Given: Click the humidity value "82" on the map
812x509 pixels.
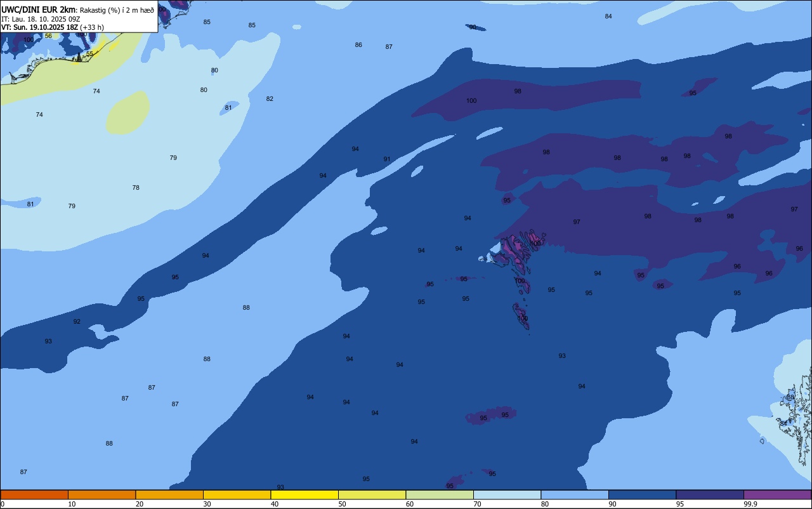Looking at the screenshot, I should [x=270, y=99].
